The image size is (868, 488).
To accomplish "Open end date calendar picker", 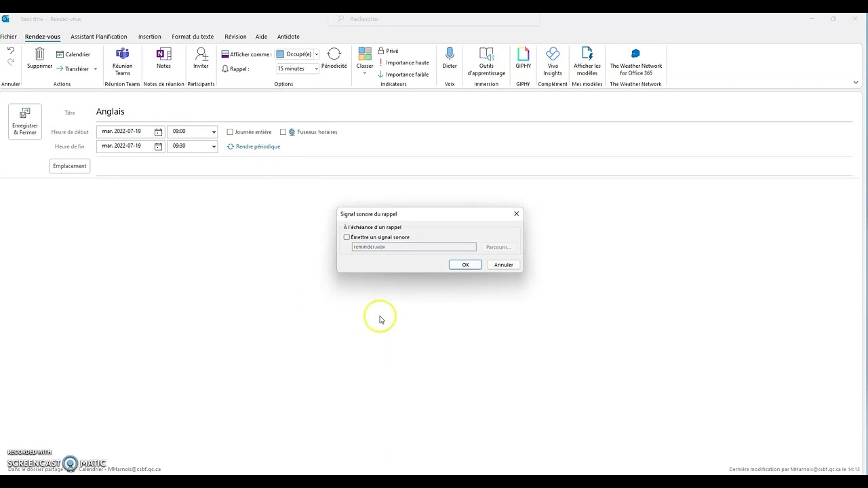I will coord(158,146).
